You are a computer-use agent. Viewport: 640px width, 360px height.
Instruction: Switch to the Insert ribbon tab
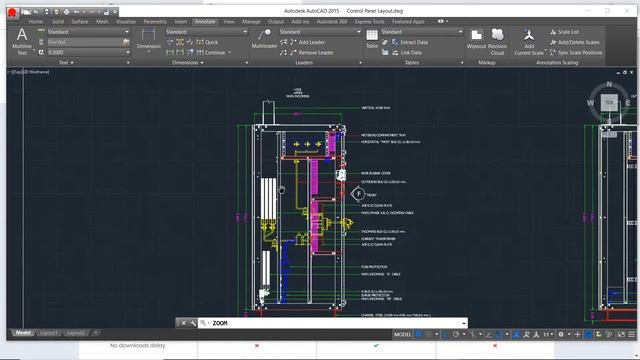[x=181, y=22]
